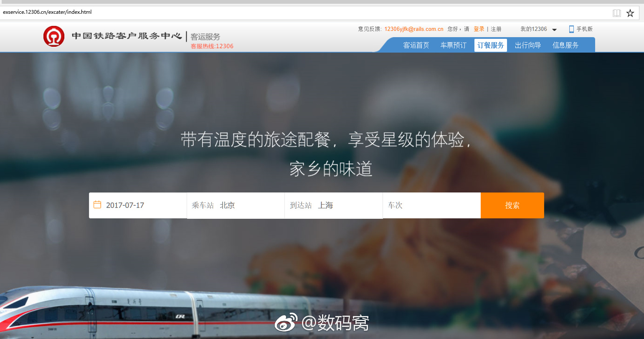Screen dimensions: 644x339
Task: Click the China Railway logo icon
Action: [x=54, y=36]
